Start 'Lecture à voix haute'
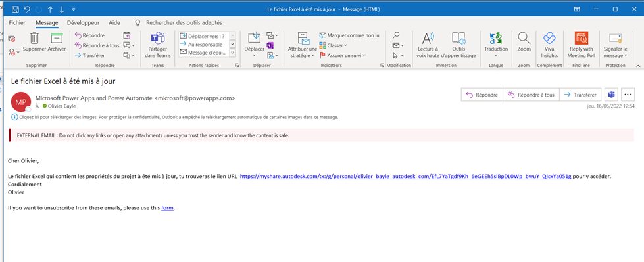This screenshot has height=262, width=644. [428, 45]
